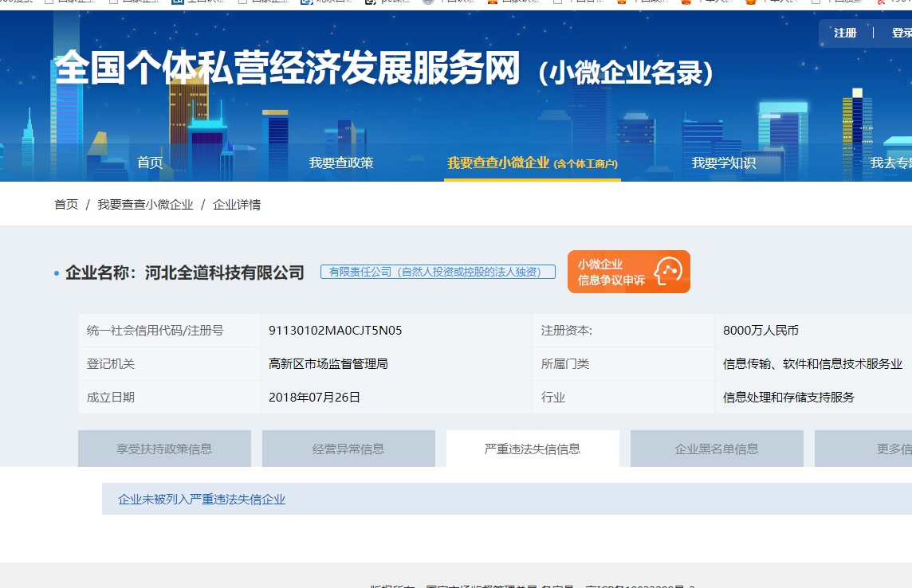Click the 信息处理和存储支持服务 value
The image size is (912, 588).
point(788,398)
